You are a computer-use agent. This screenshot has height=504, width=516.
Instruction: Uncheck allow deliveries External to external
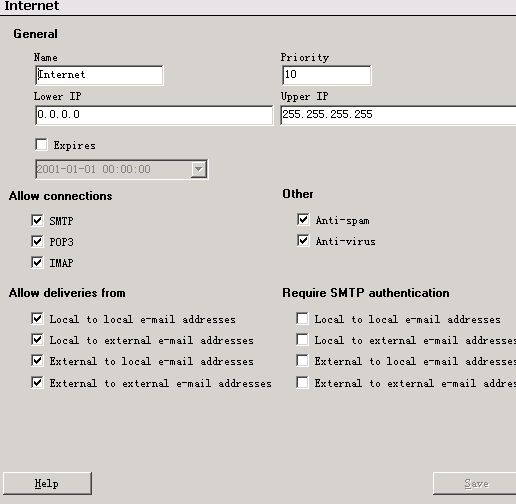point(37,382)
